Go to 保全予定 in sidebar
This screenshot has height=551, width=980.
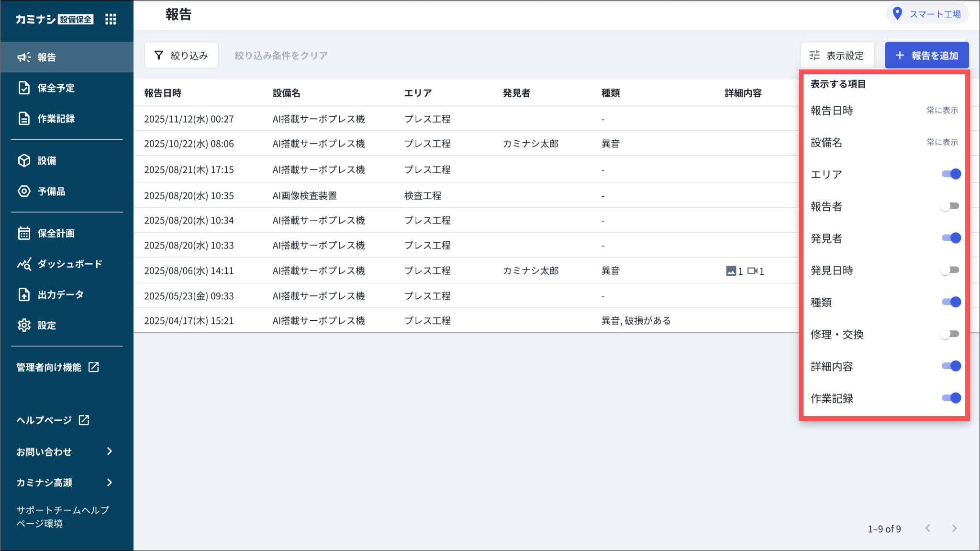point(56,88)
